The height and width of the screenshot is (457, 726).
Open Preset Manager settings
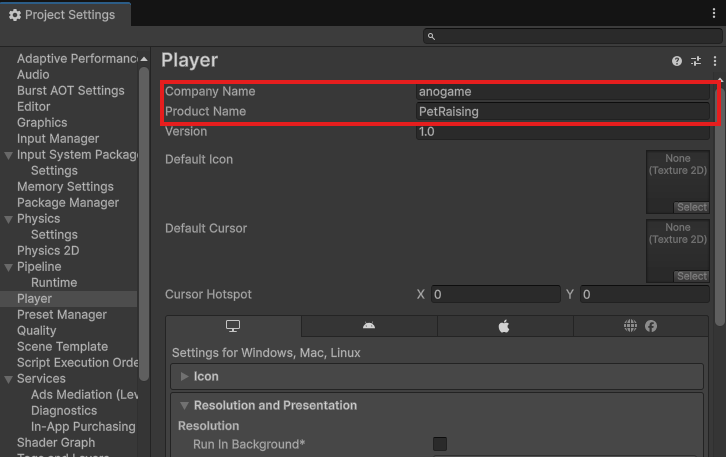(62, 315)
